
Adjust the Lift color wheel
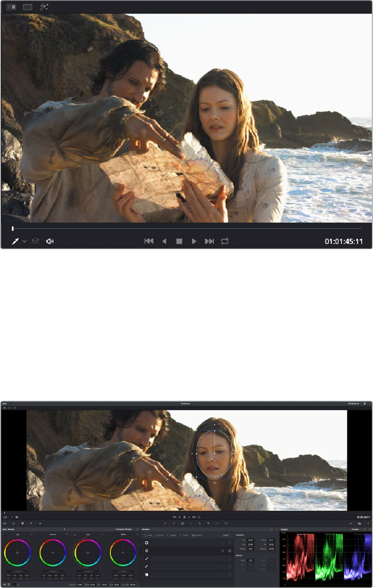18,552
